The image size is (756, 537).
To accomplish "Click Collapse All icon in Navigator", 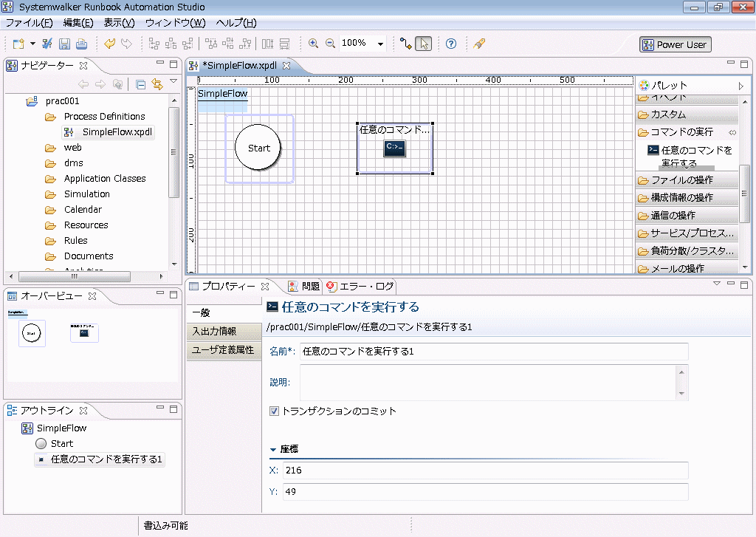I will coord(141,85).
